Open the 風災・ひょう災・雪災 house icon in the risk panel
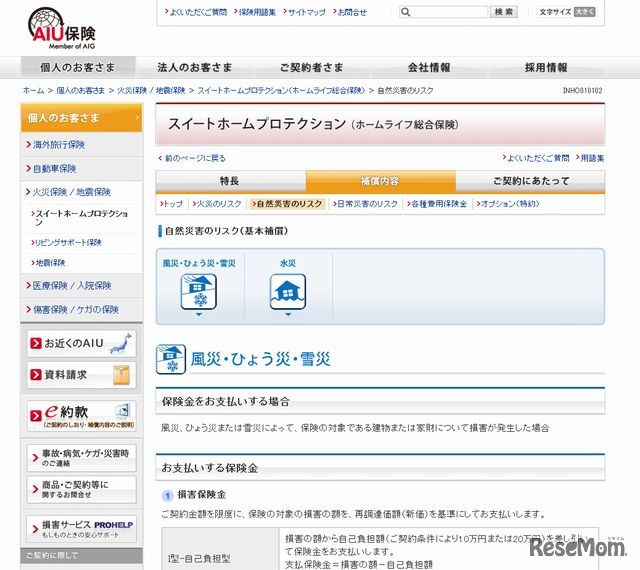 [199, 292]
